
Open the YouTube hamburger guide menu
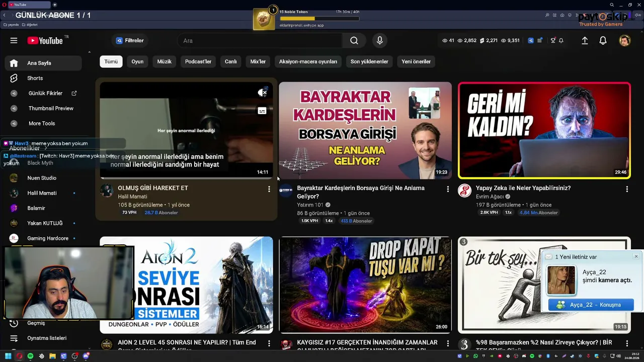[14, 41]
